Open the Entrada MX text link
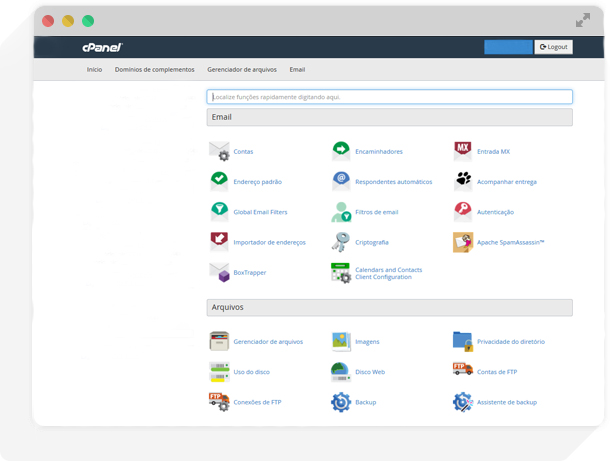The image size is (610, 461). (x=493, y=152)
